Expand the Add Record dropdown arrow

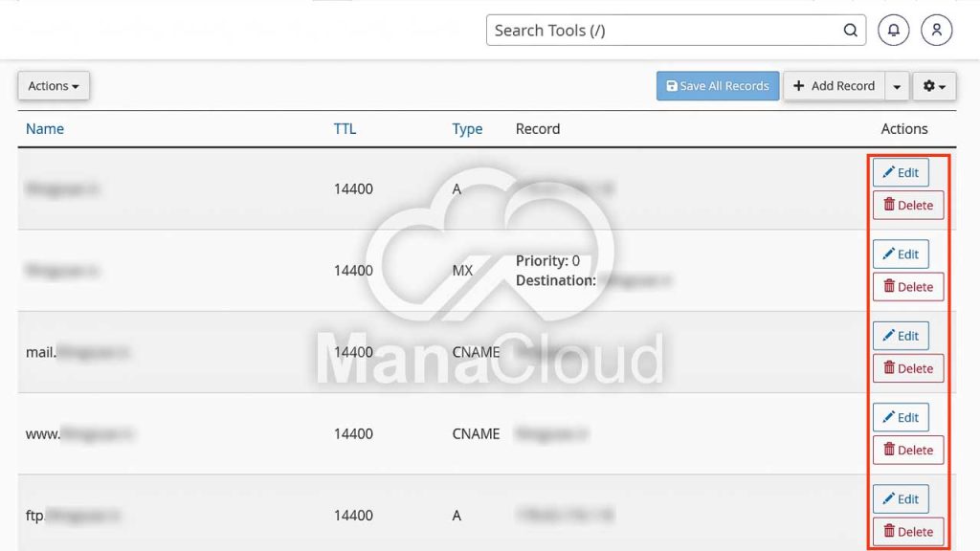pyautogui.click(x=897, y=86)
